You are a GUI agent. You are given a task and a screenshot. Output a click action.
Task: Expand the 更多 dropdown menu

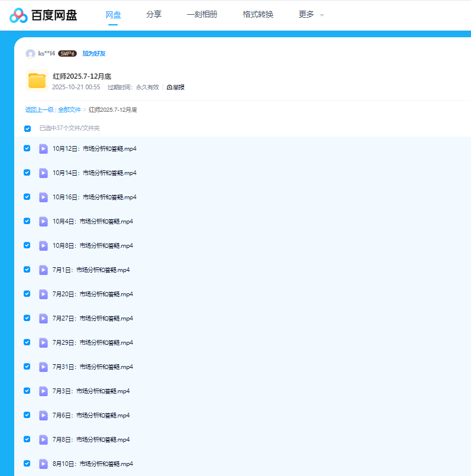(x=311, y=15)
